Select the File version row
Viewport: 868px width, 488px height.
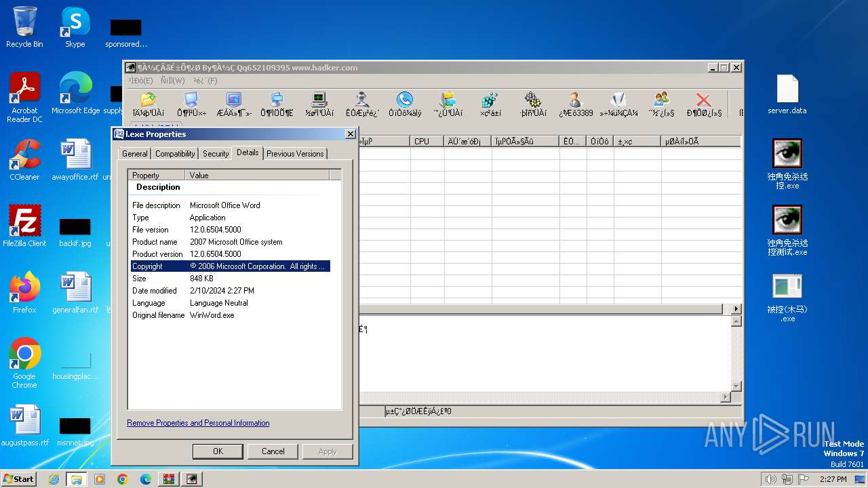click(x=231, y=230)
